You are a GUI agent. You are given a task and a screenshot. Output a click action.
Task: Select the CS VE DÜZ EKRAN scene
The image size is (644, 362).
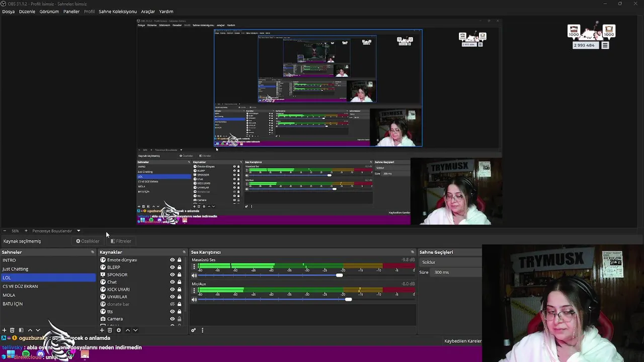click(x=48, y=287)
